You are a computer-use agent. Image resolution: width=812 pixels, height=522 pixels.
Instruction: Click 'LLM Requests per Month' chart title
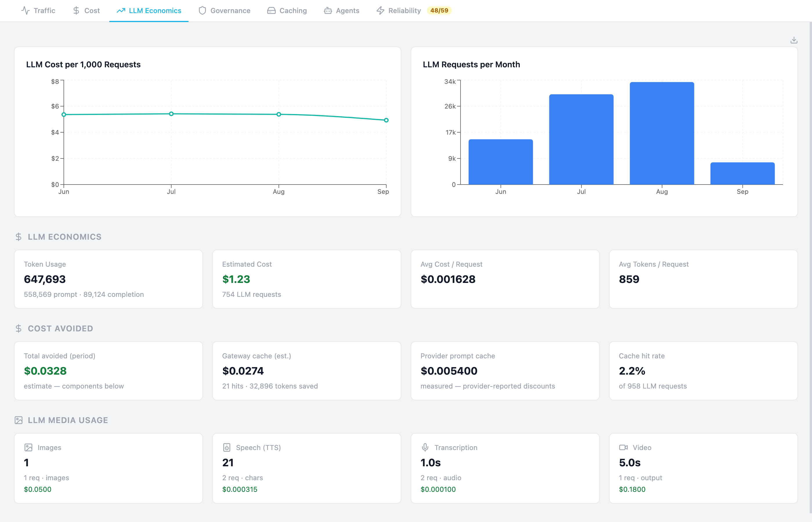coord(471,64)
